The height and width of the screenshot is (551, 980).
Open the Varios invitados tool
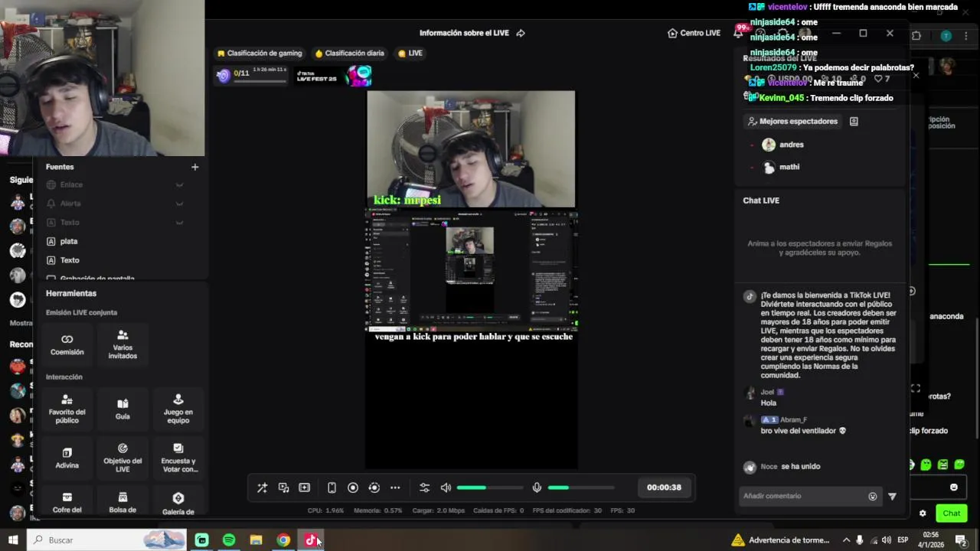(x=122, y=344)
